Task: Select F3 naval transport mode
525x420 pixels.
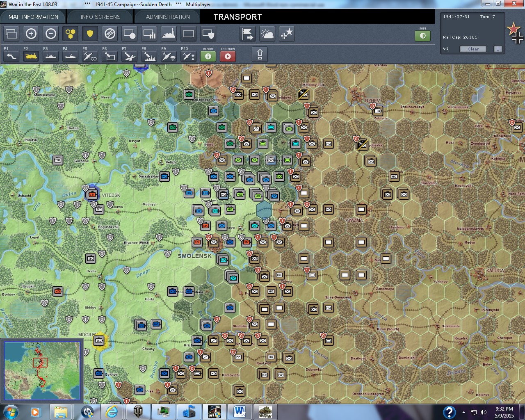Action: pyautogui.click(x=51, y=56)
